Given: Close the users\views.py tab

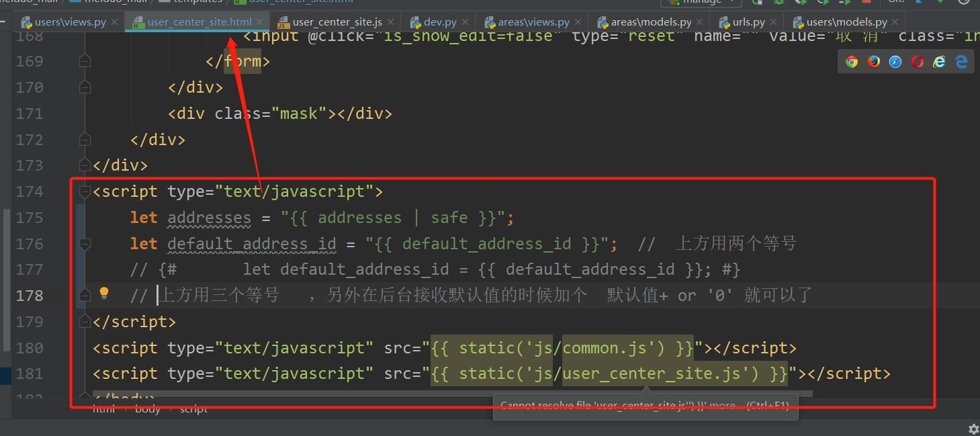Looking at the screenshot, I should click(114, 22).
